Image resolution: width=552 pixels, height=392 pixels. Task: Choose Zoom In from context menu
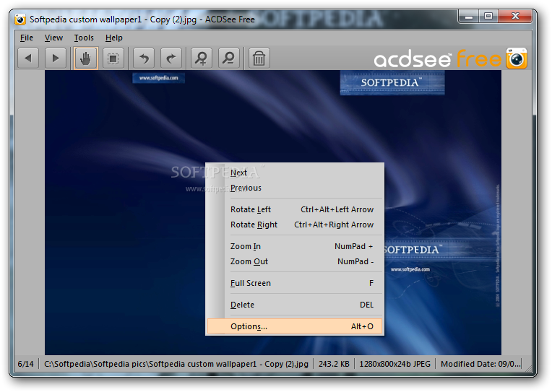point(295,246)
